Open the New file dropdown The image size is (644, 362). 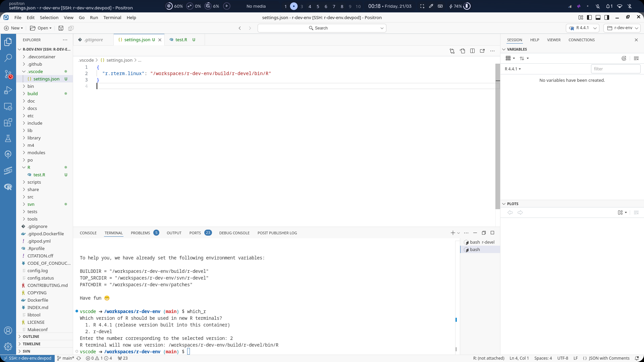click(x=13, y=28)
